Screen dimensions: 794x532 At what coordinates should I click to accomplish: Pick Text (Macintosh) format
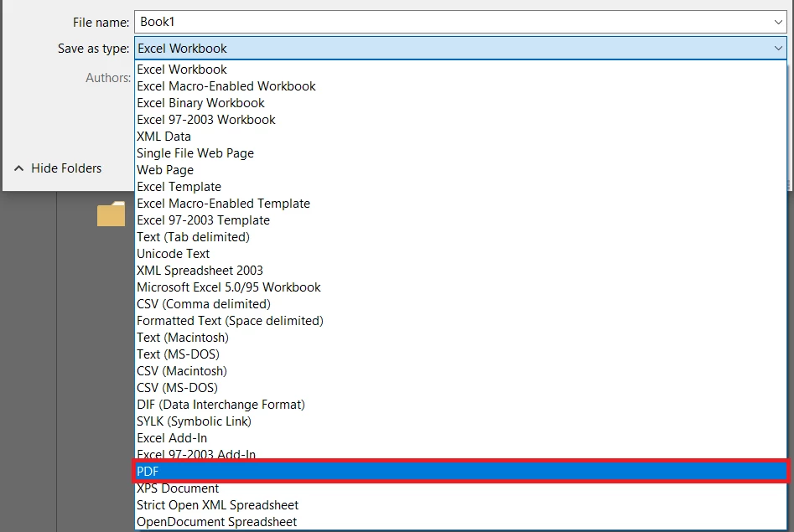461,337
